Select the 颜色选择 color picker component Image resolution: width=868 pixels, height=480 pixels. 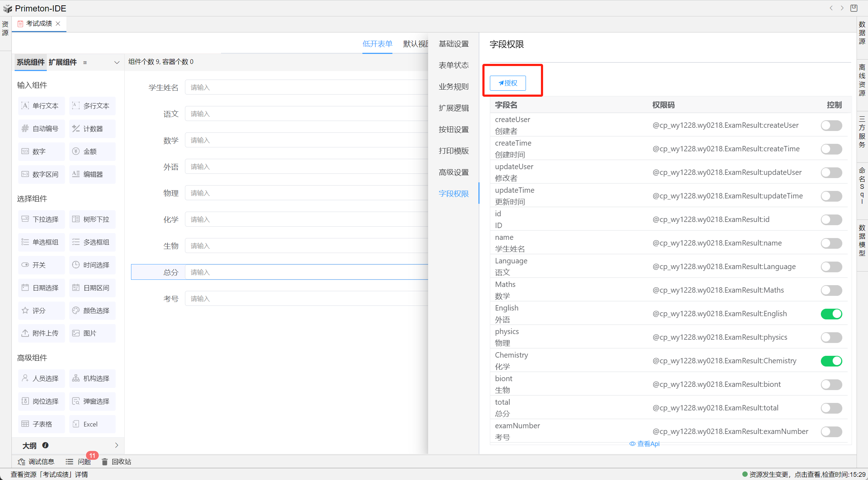coord(92,310)
